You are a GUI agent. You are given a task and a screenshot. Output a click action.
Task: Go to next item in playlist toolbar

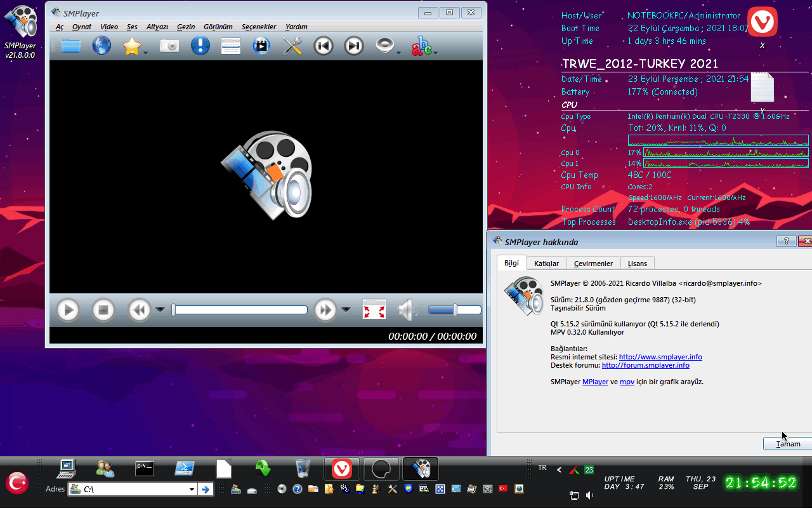[x=354, y=46]
